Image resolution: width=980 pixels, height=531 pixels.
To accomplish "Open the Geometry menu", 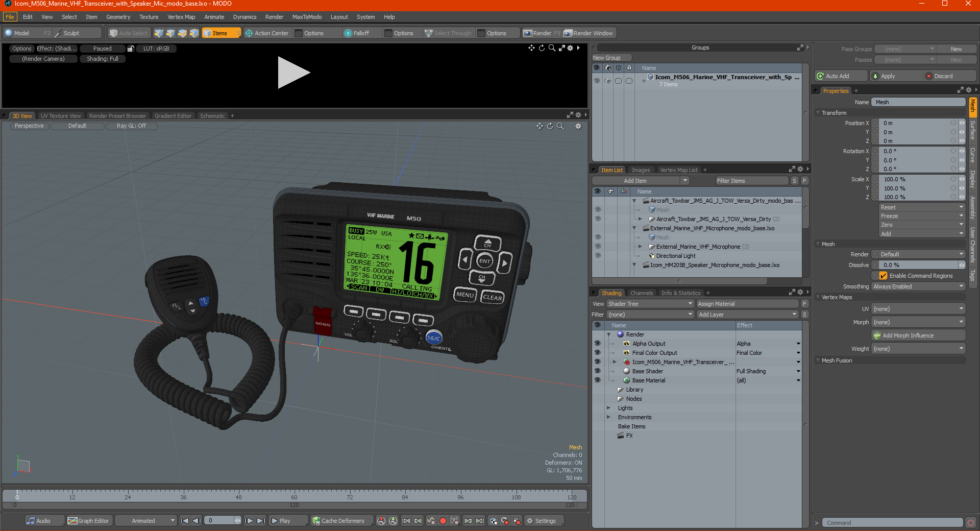I will click(x=118, y=17).
